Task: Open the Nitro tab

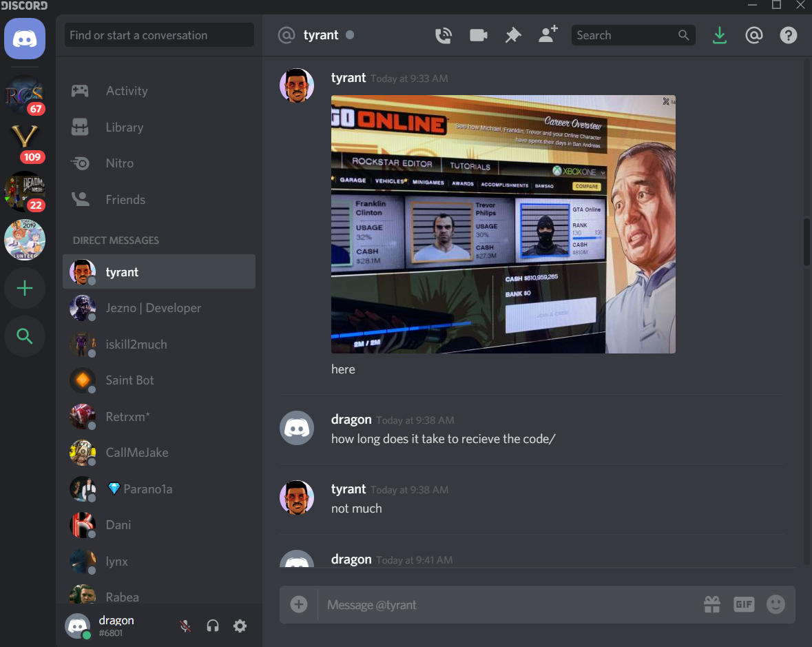Action: click(159, 163)
